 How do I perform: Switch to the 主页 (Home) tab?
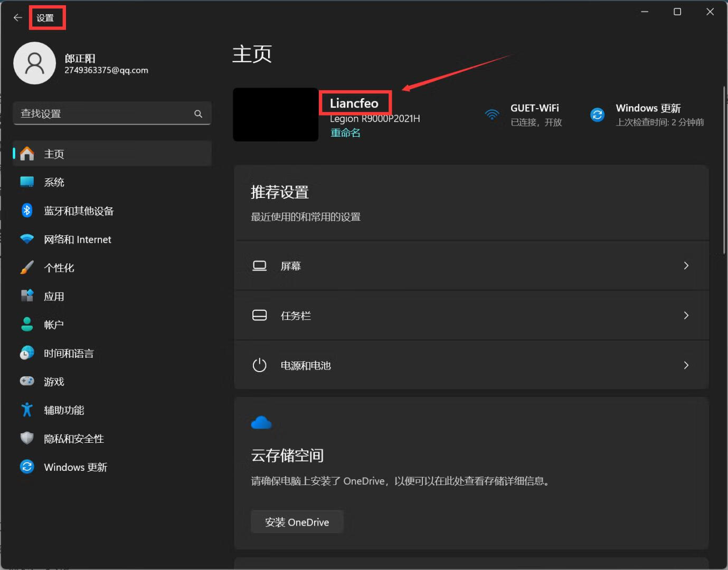point(54,154)
